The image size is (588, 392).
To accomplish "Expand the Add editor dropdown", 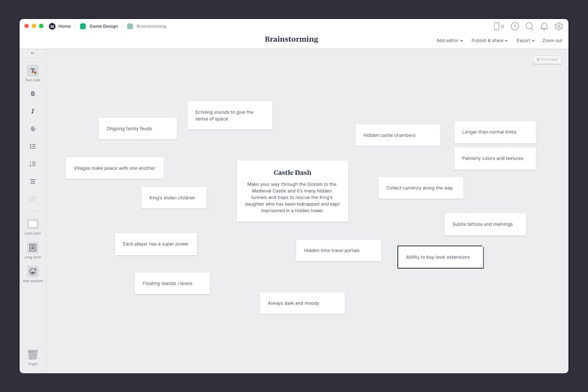I will click(449, 41).
